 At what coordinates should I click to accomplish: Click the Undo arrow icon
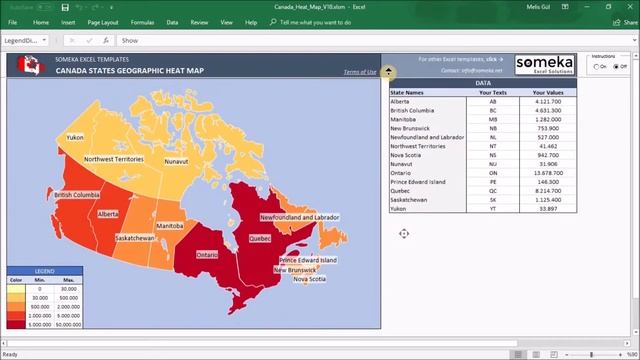[x=80, y=7]
